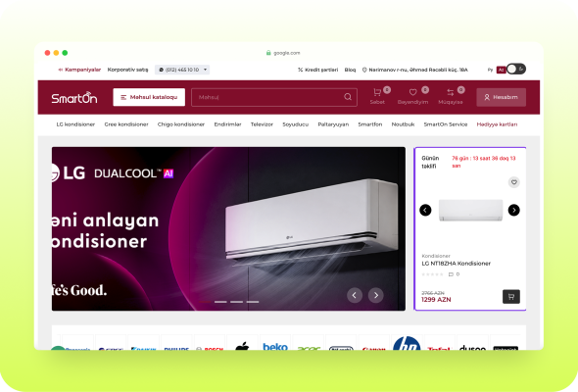Toggle the dark mode switch
Screen dimensions: 578x392
516,69
